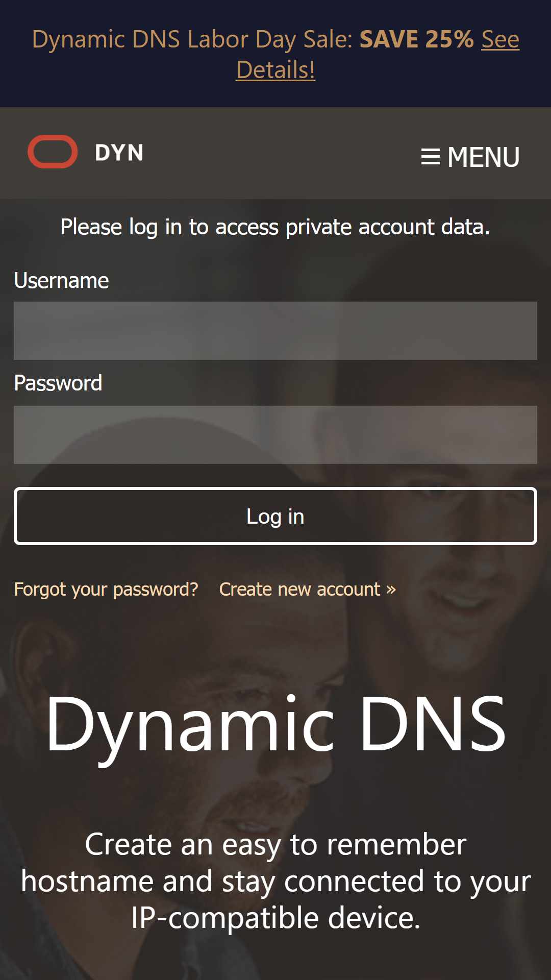Open the Forgot your password? link
551x980 pixels.
tap(106, 590)
